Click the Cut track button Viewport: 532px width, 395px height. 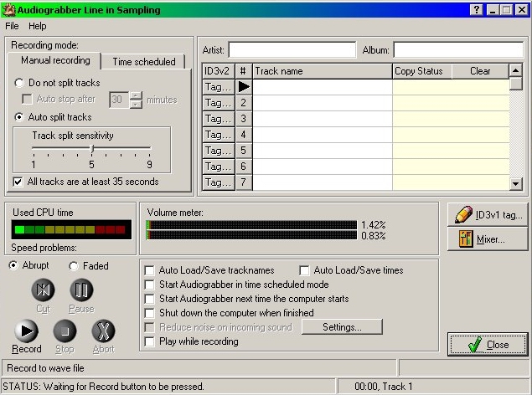(43, 290)
